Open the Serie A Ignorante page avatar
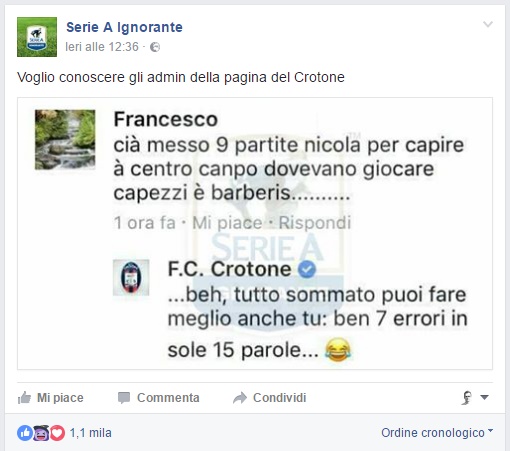This screenshot has height=451, width=510. click(x=37, y=37)
